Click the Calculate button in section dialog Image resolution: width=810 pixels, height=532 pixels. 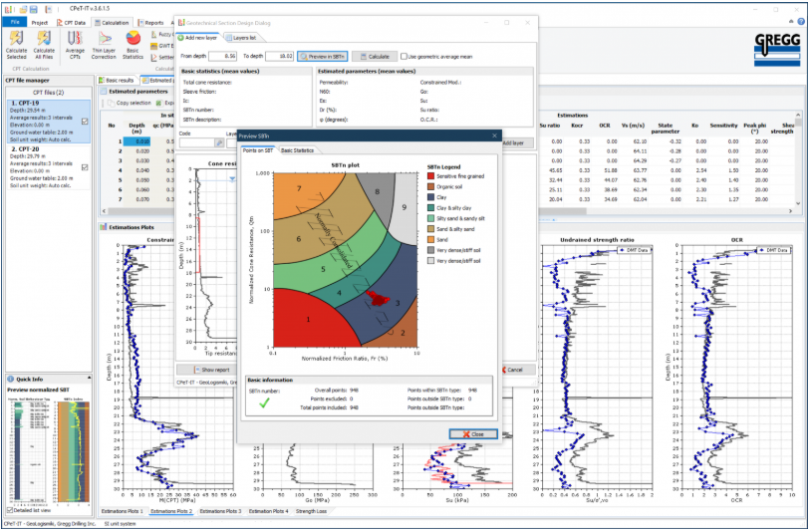(x=375, y=57)
